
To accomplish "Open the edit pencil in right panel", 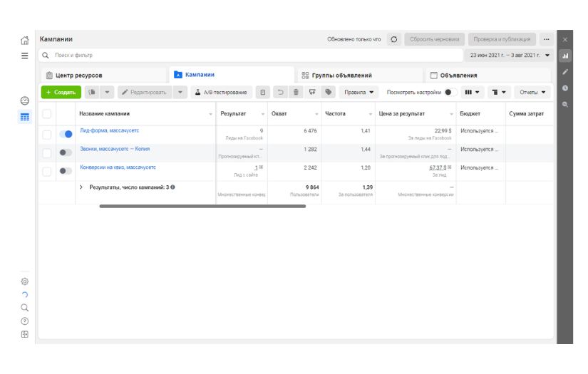I will pos(565,71).
